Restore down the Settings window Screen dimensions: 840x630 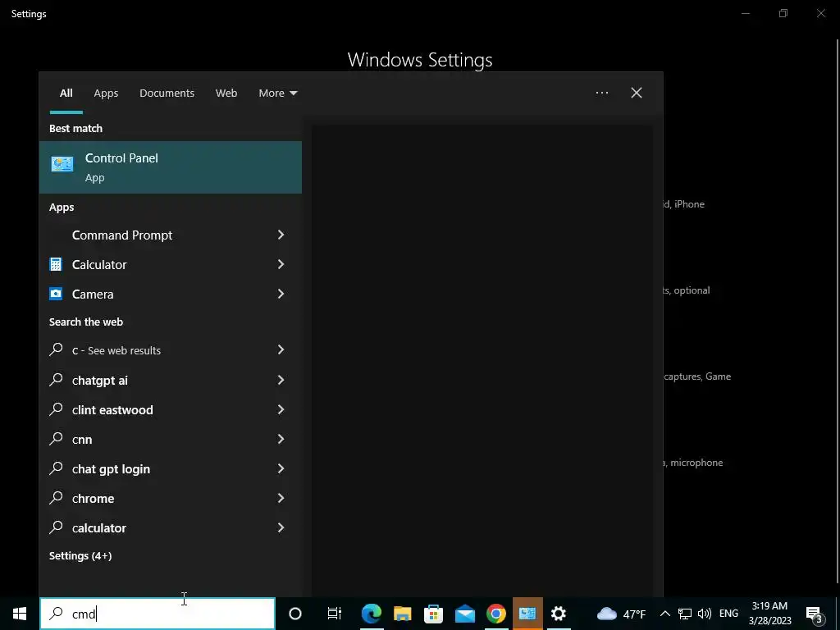click(783, 13)
